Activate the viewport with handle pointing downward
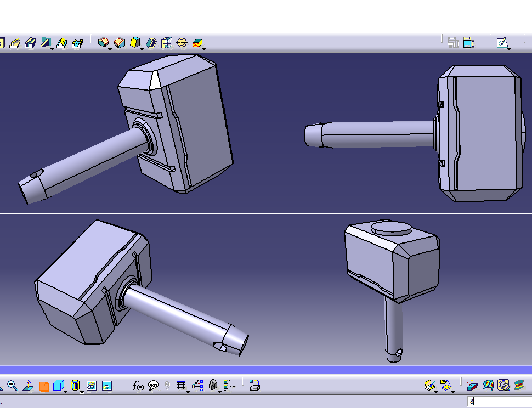 point(408,290)
